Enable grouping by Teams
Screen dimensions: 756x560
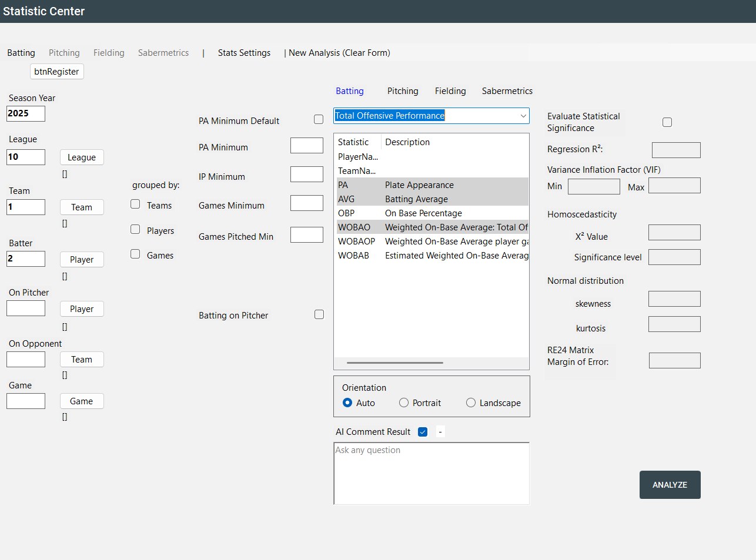pyautogui.click(x=135, y=204)
